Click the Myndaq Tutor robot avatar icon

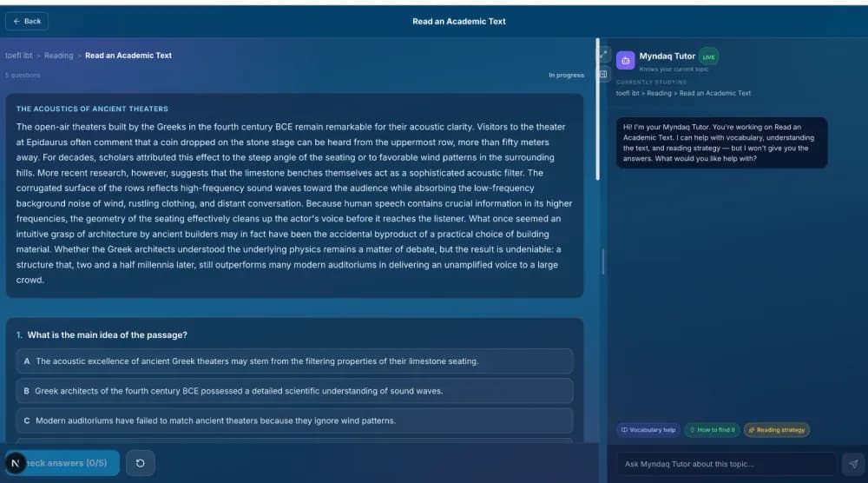click(x=626, y=61)
